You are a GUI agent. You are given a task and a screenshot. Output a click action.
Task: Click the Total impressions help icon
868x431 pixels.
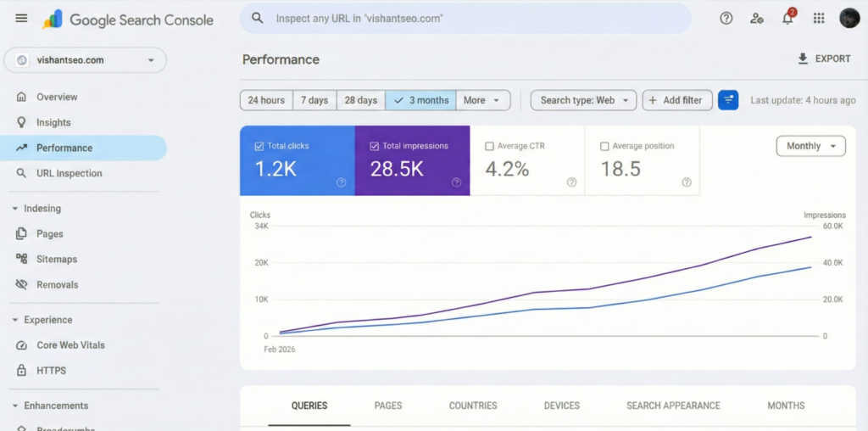click(x=456, y=182)
